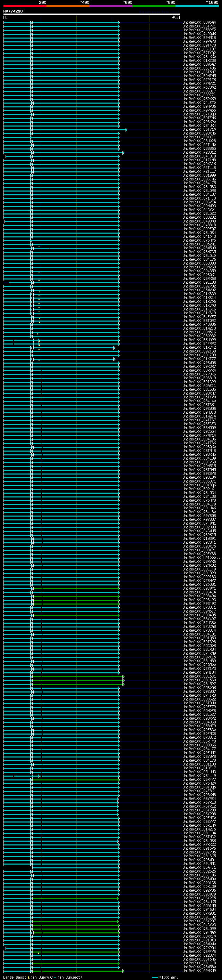Screen dimensions: 222x980
Task: Select label UniRef100_Q38865
Action: [x=199, y=149]
